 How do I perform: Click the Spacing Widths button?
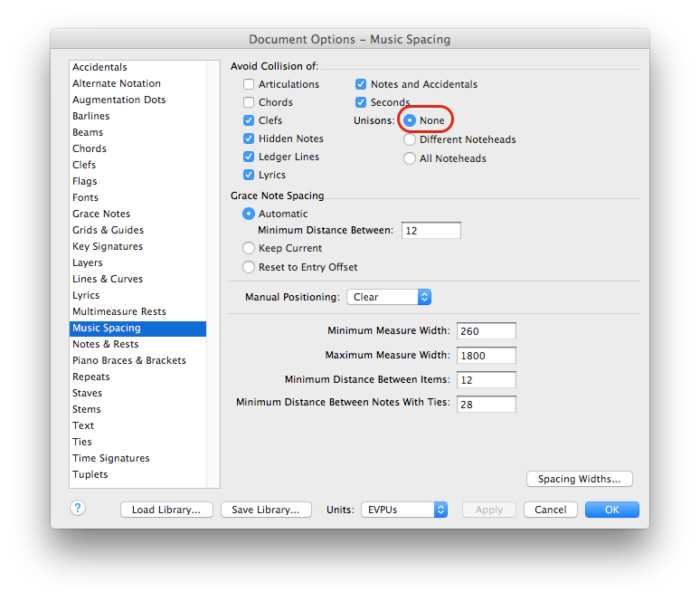(579, 479)
